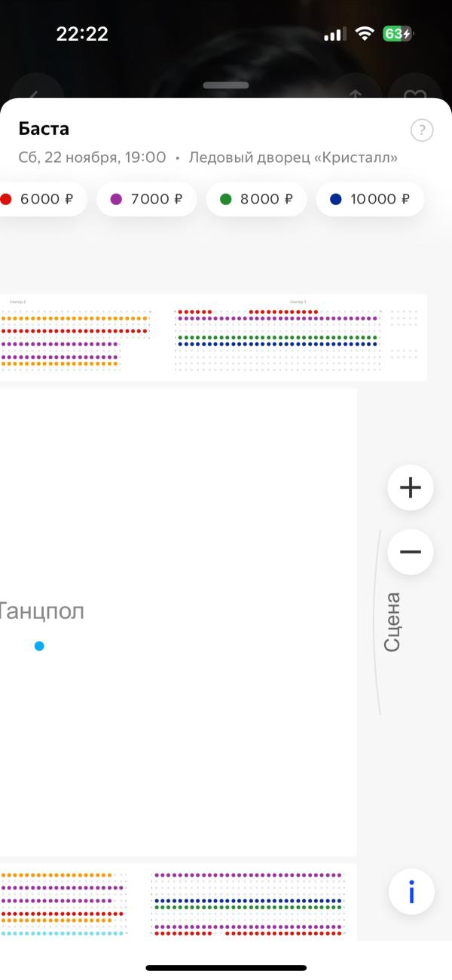Tap the red 6000 ₽ color dot
This screenshot has height=980, width=452.
(6, 200)
